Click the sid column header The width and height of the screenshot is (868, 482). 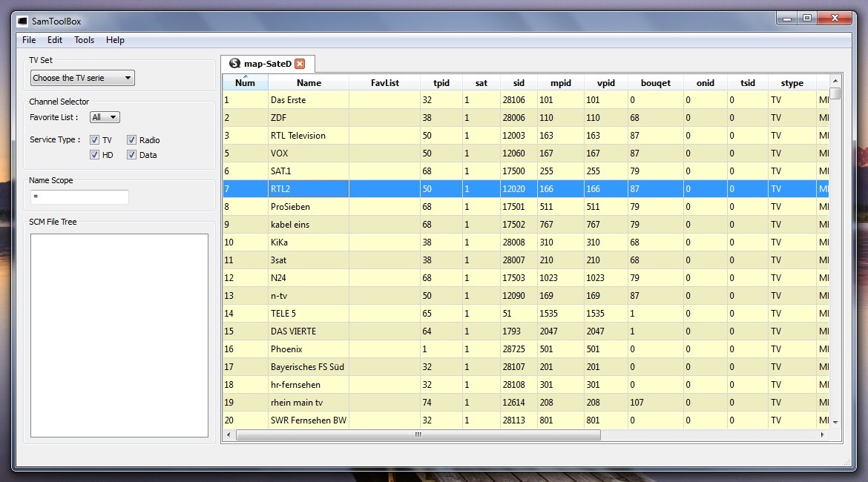coord(519,82)
